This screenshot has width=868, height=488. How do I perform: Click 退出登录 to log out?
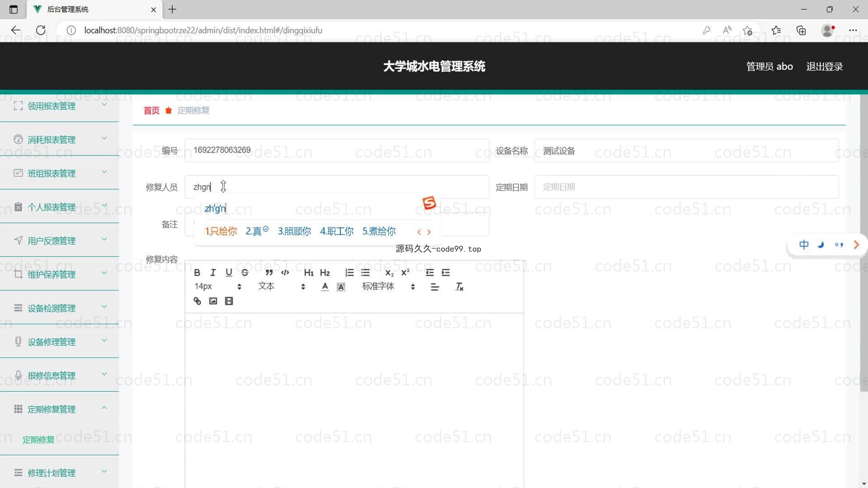(824, 66)
